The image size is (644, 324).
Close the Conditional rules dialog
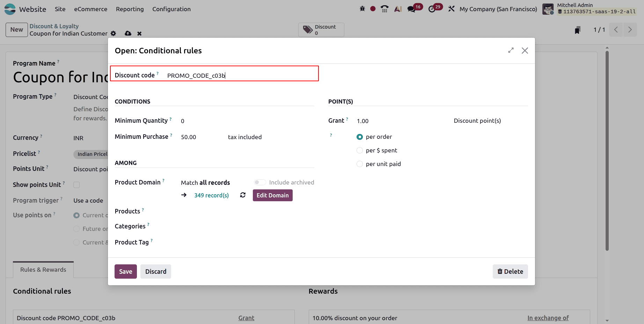tap(525, 51)
